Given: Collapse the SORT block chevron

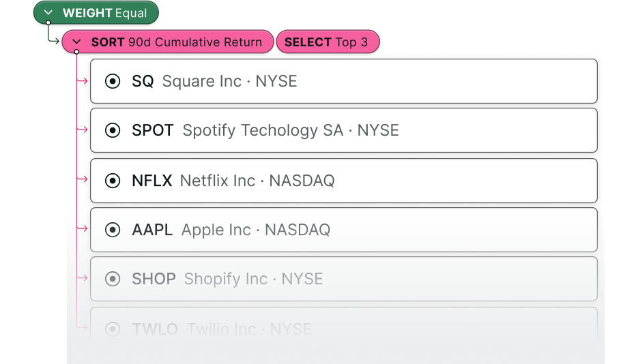Looking at the screenshot, I should [x=77, y=42].
